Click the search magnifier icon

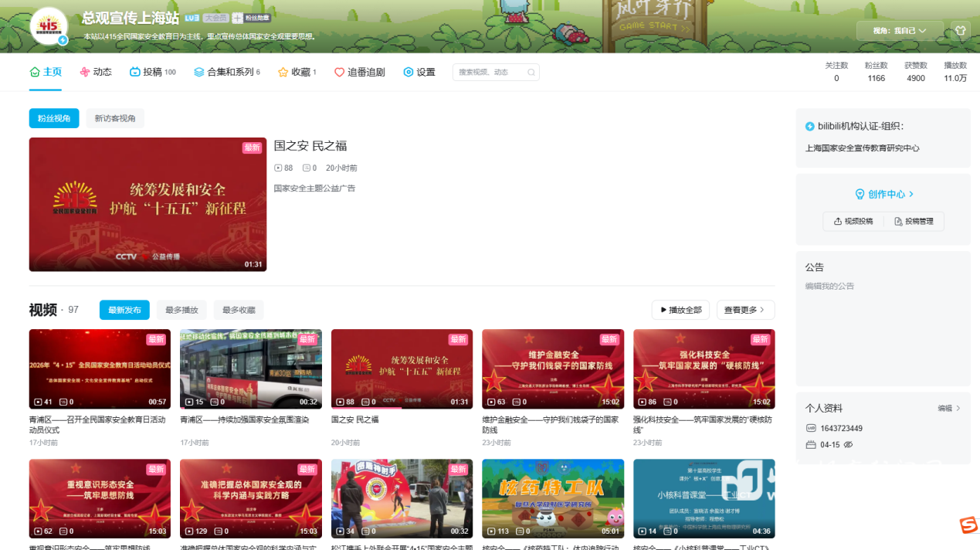tap(531, 73)
